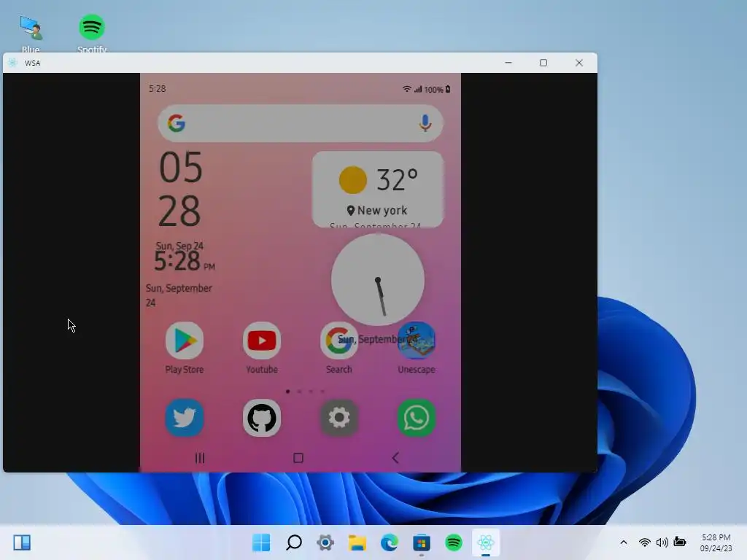Select the first home page indicator dot
This screenshot has width=747, height=560.
coord(287,392)
